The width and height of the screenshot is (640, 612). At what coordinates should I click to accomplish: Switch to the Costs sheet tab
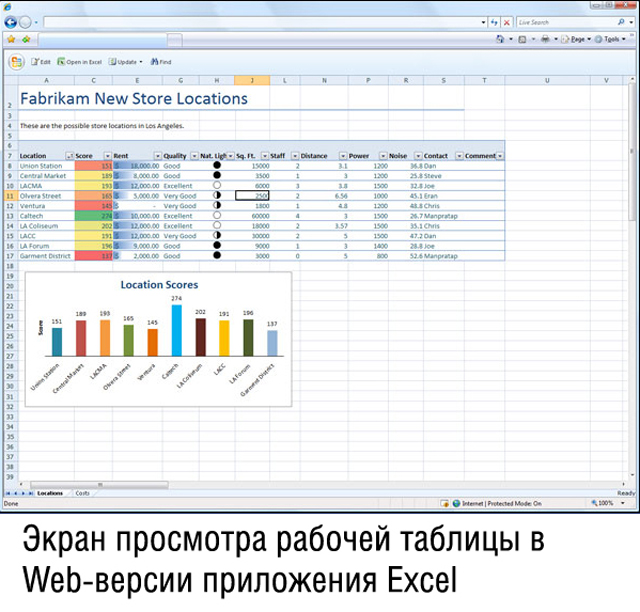(x=82, y=493)
